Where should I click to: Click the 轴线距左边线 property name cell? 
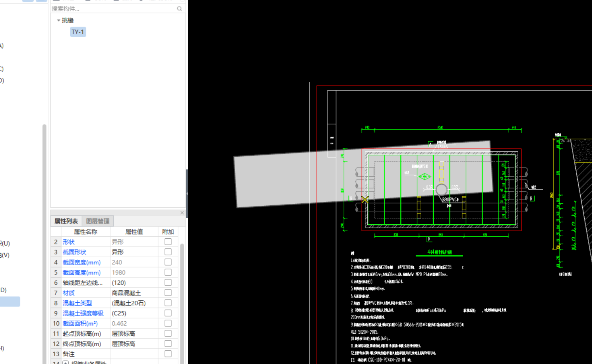click(x=85, y=283)
